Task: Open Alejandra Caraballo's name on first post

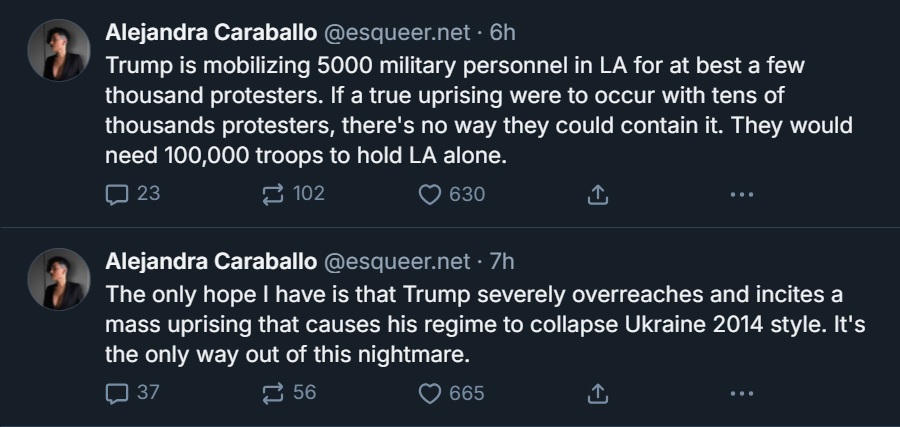Action: (x=211, y=32)
